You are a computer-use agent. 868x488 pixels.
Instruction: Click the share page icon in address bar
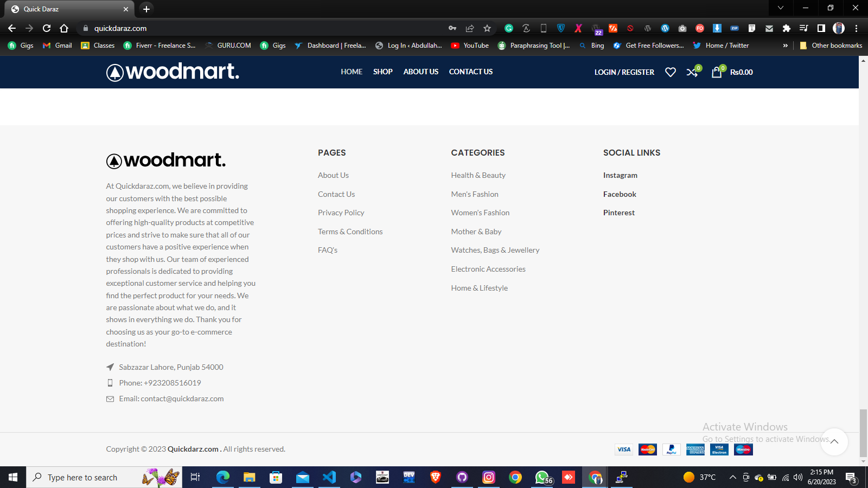click(x=470, y=28)
